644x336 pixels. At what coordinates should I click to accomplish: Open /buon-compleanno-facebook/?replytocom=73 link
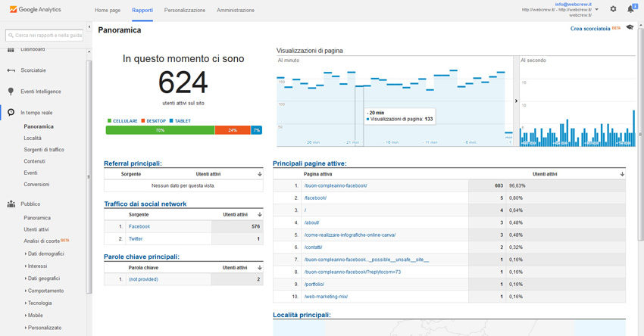352,272
